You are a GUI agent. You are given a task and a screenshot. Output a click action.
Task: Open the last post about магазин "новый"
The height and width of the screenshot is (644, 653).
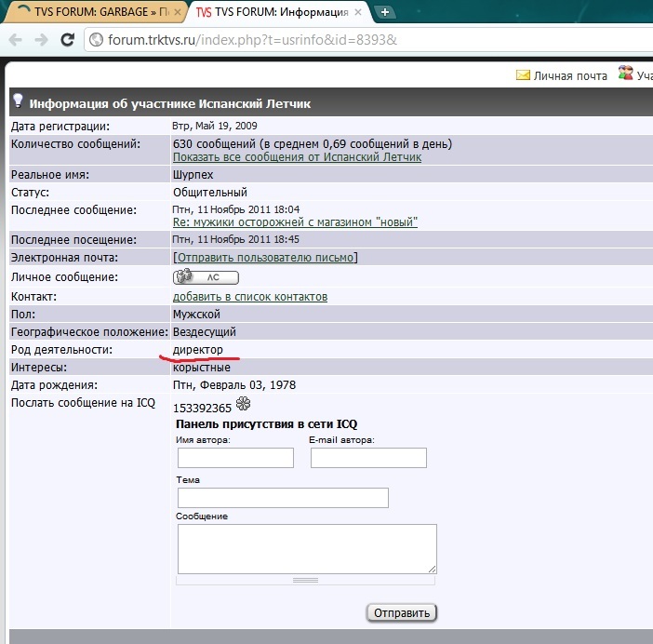coord(295,222)
